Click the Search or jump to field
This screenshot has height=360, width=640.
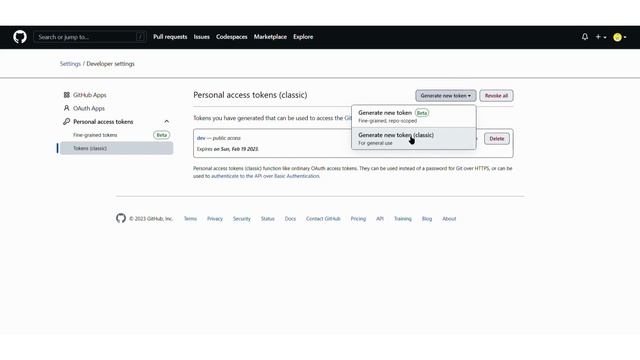click(x=90, y=37)
